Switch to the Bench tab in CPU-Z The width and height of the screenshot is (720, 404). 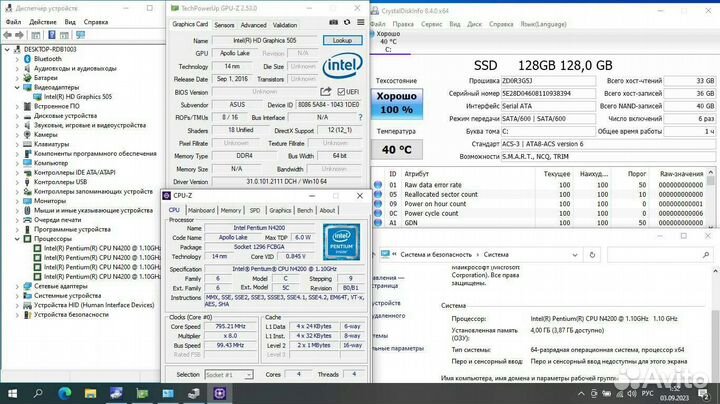tap(305, 210)
